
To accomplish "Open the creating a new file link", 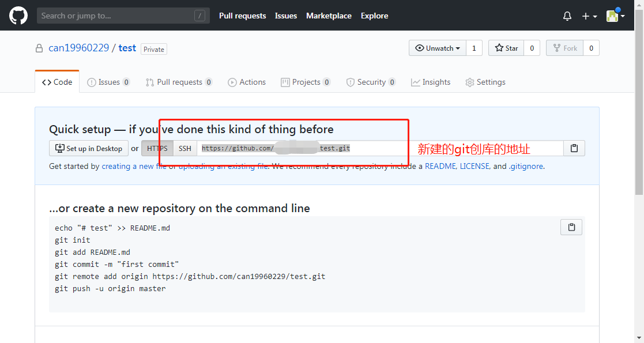I will [x=134, y=167].
